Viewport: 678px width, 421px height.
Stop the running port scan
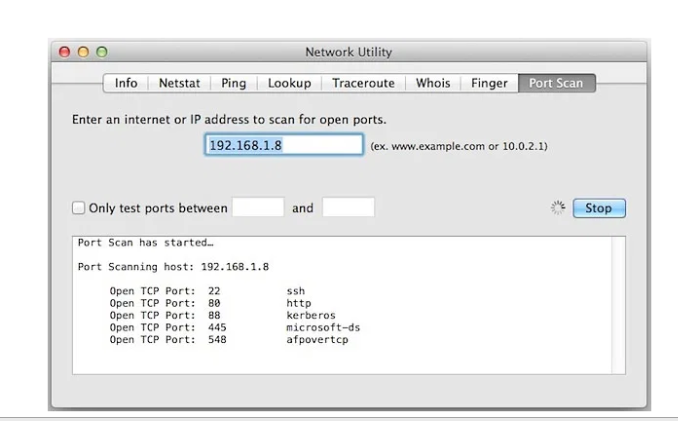[x=598, y=208]
